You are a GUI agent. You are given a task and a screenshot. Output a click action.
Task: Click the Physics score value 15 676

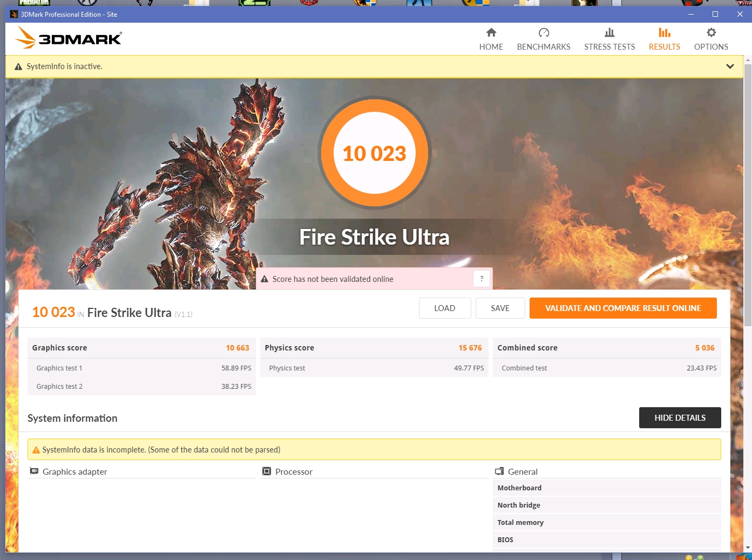pyautogui.click(x=470, y=348)
